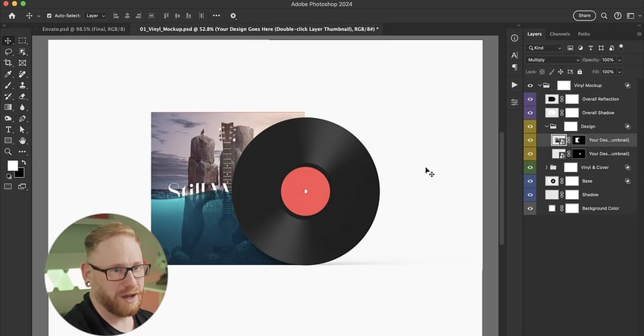Filter layers by adjustment layers
The height and width of the screenshot is (336, 644).
pyautogui.click(x=580, y=48)
